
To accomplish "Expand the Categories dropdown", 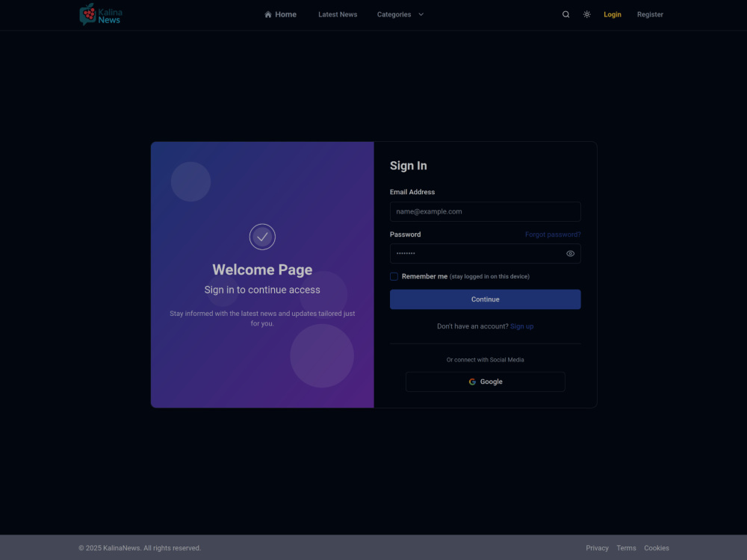I will [400, 14].
